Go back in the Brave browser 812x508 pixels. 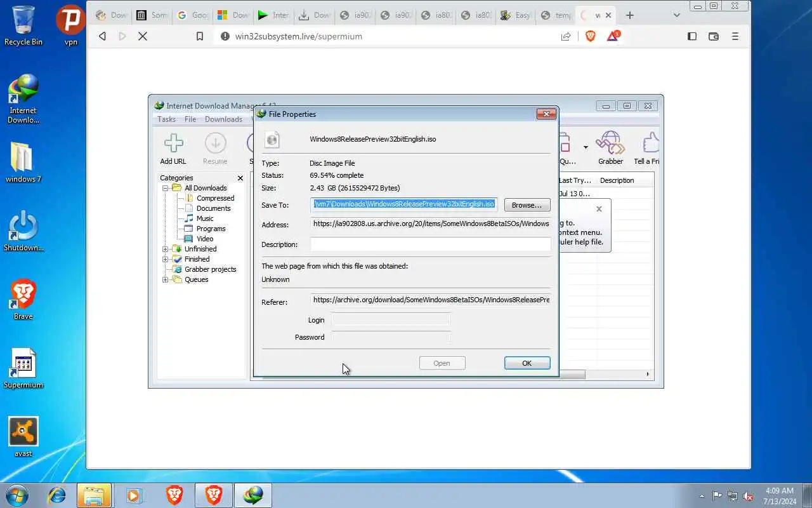point(102,36)
